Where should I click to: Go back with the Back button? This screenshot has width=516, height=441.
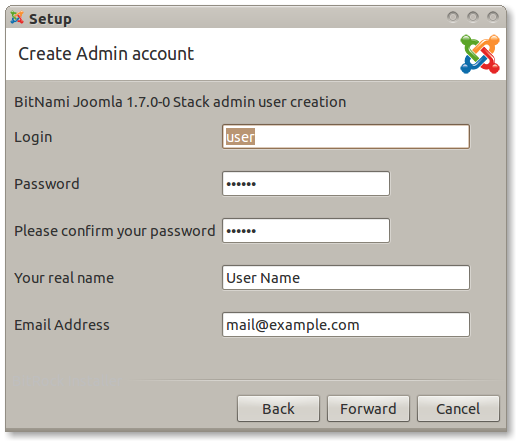pos(278,409)
